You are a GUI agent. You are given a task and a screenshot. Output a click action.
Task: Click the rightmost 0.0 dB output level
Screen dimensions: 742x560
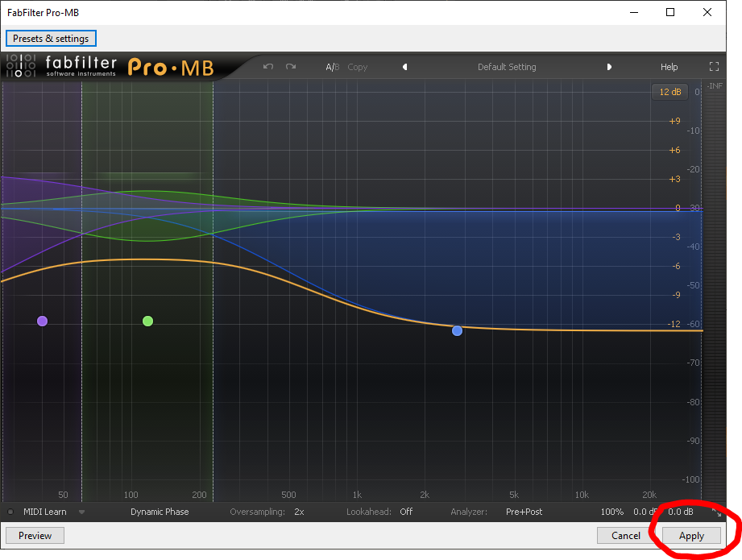point(681,512)
